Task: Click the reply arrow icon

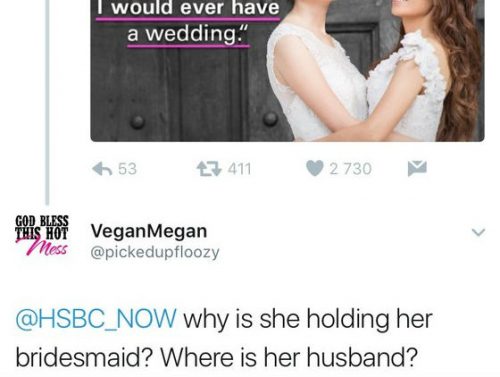Action: (102, 169)
